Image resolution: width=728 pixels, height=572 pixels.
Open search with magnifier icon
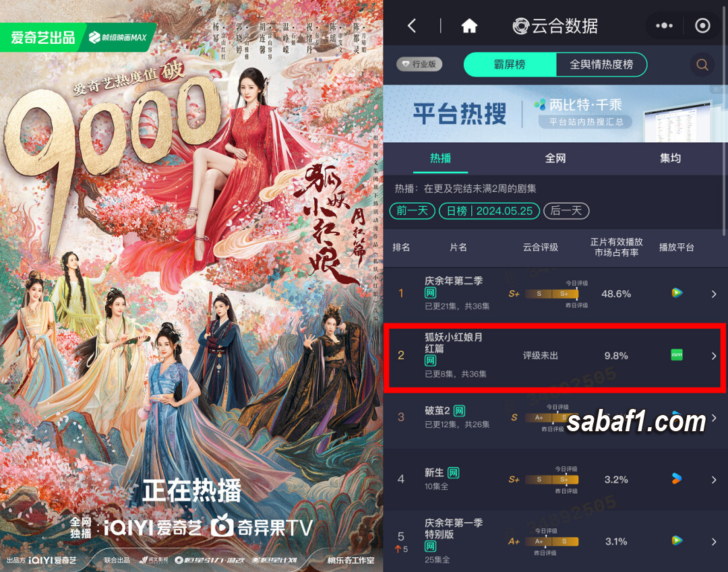[x=702, y=65]
